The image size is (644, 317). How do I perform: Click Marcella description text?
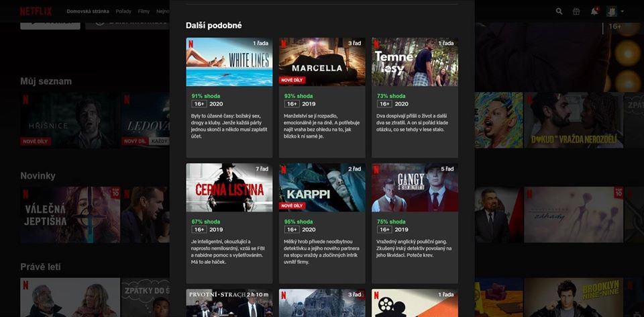point(321,126)
